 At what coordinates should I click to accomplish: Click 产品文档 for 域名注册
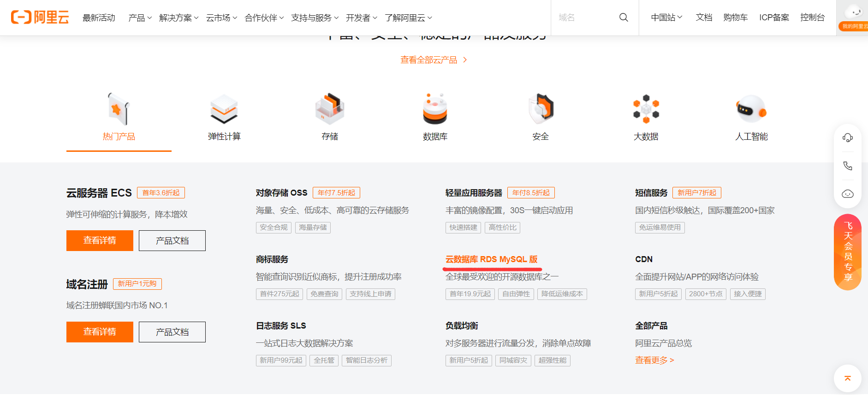[172, 332]
